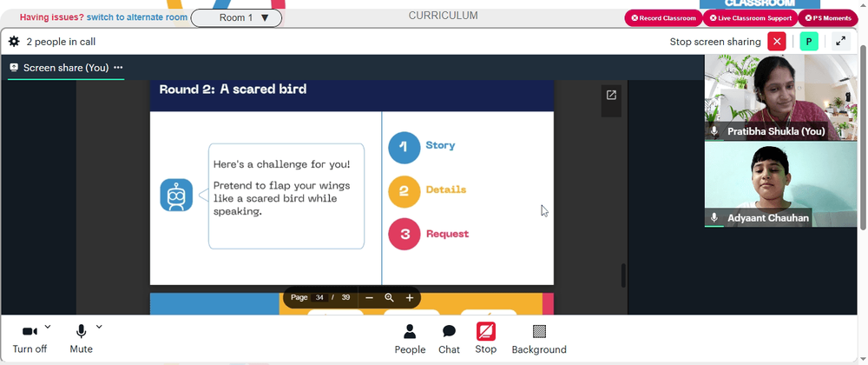This screenshot has width=868, height=365.
Task: Open Screen share three-dot options menu
Action: click(118, 68)
